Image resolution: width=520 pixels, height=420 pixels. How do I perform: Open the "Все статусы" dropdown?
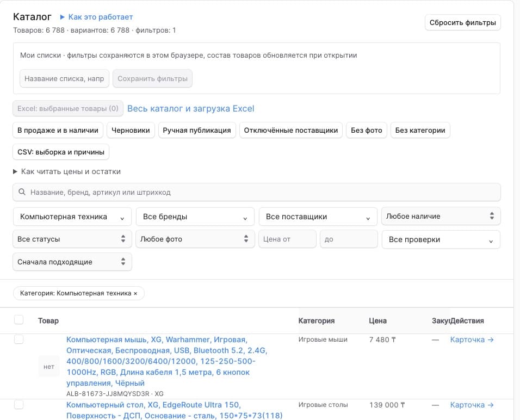(72, 239)
